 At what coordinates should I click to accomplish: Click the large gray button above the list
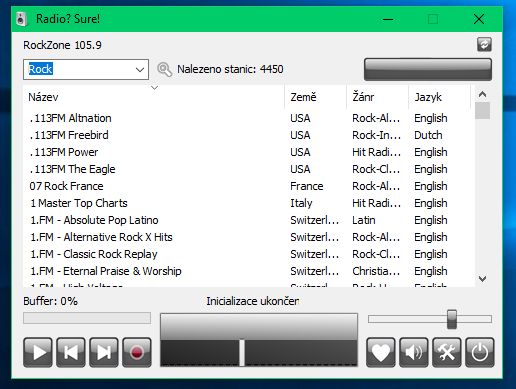(428, 69)
